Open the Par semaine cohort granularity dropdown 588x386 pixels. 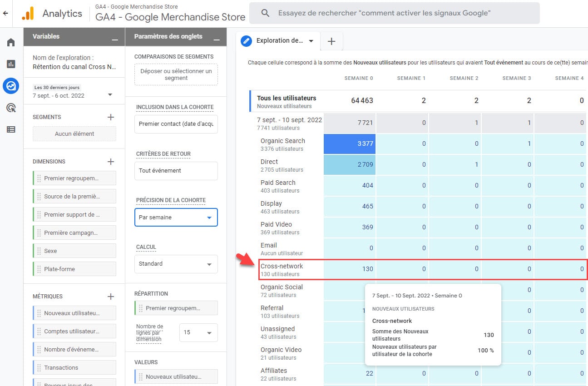176,217
